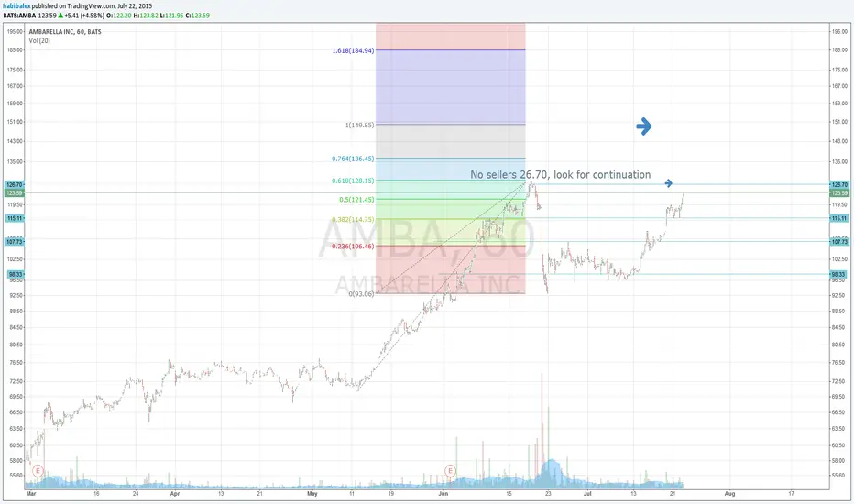The height and width of the screenshot is (504, 854).
Task: Select the 0.5(121.45) Fibonacci level label
Action: (356, 200)
